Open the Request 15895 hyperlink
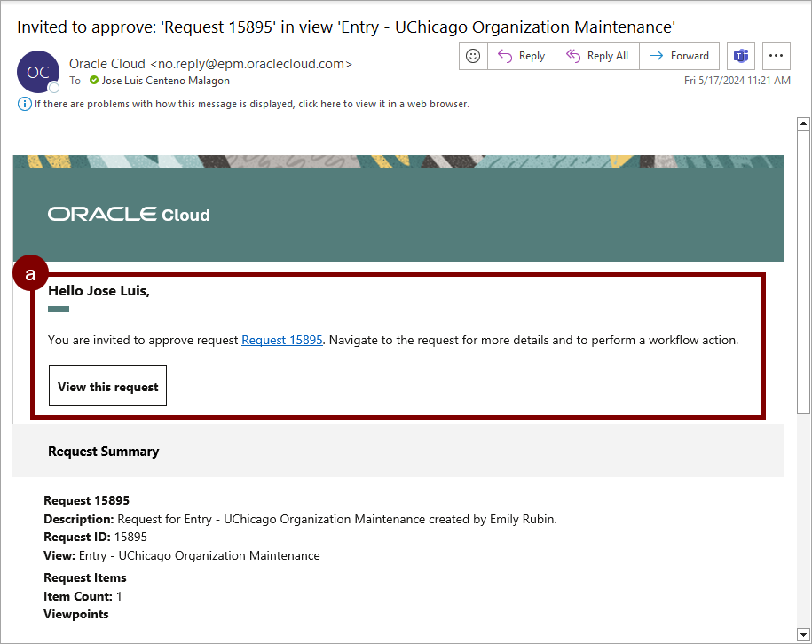Viewport: 812px width, 644px height. pyautogui.click(x=281, y=340)
